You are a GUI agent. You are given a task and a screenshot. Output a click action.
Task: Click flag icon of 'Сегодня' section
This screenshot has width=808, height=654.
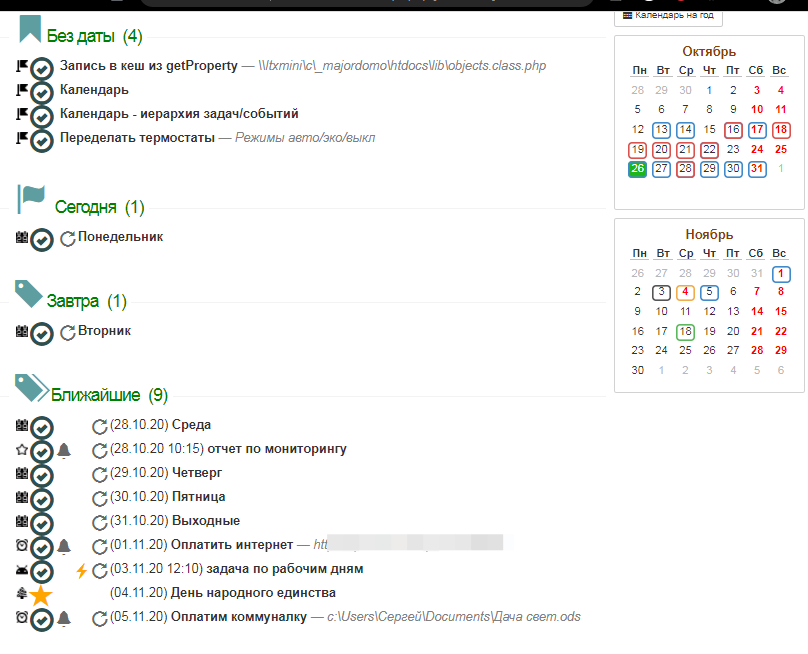[x=31, y=199]
